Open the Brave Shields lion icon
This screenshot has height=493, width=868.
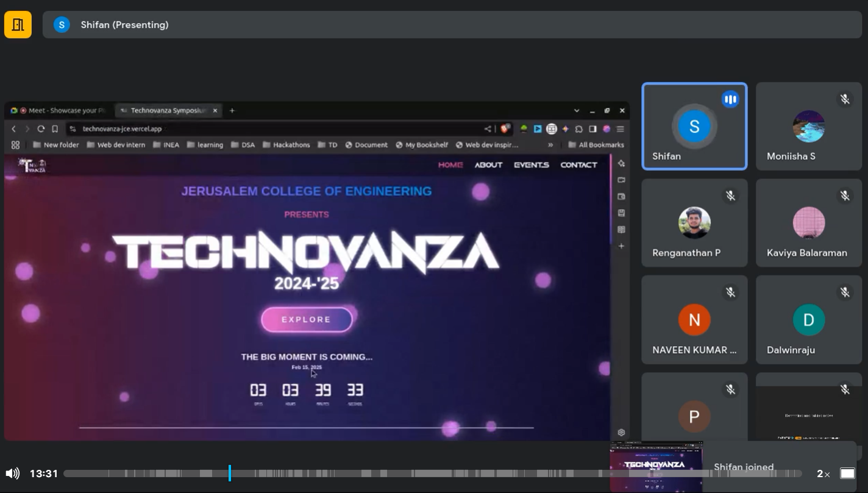pos(505,129)
